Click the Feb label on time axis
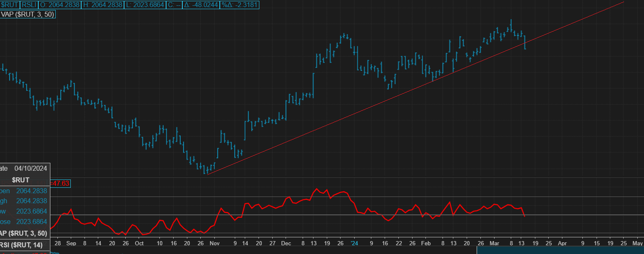 pos(425,243)
